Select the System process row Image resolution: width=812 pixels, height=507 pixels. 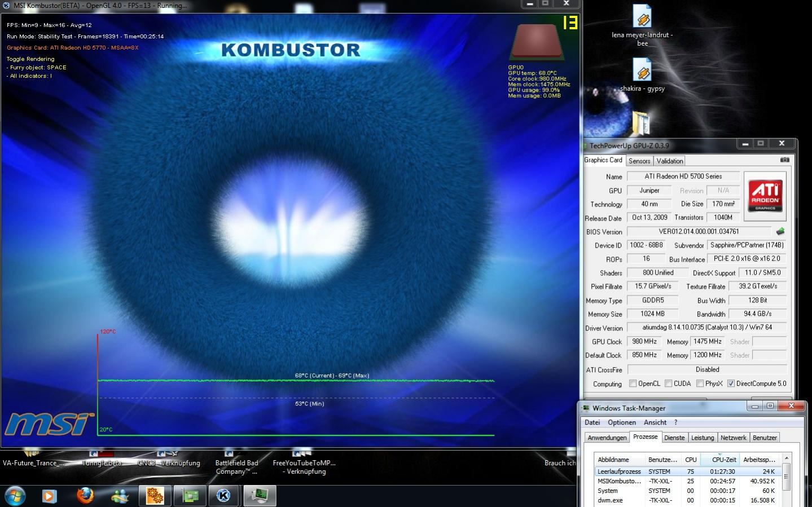[x=688, y=491]
